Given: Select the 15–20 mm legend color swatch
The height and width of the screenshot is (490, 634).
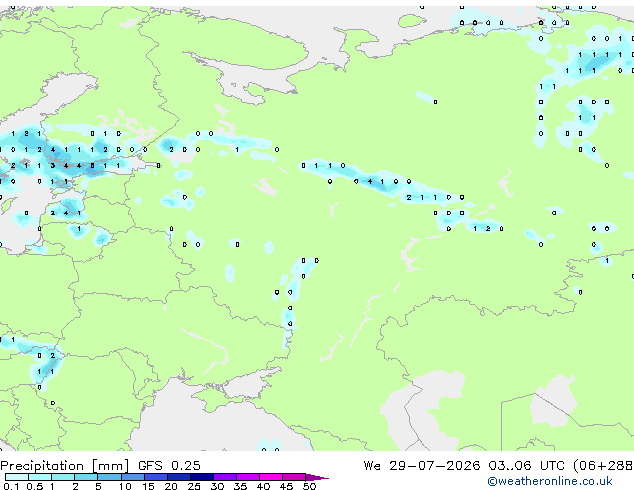Looking at the screenshot, I should coord(155,477).
